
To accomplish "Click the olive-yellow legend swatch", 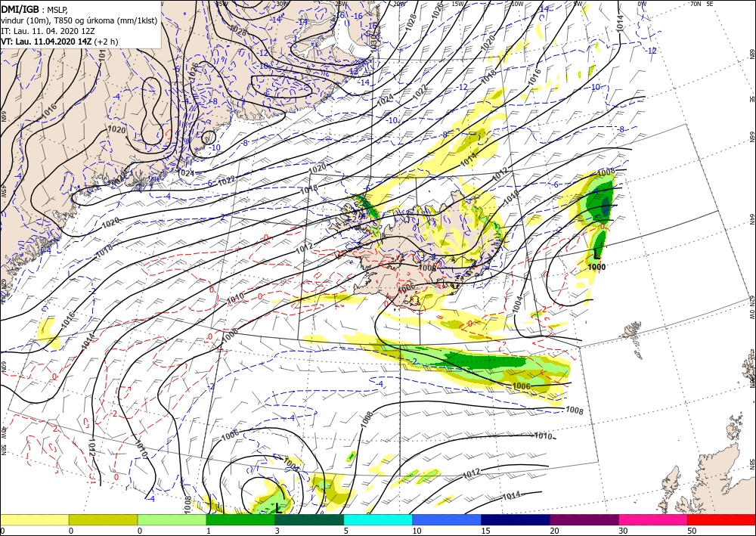I will 103,519.
